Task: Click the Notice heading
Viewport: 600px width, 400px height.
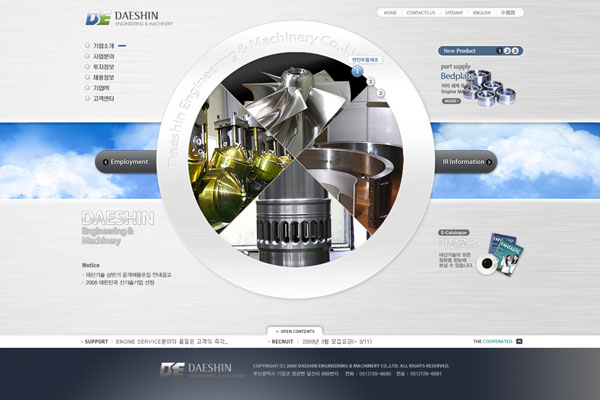Action: (91, 265)
